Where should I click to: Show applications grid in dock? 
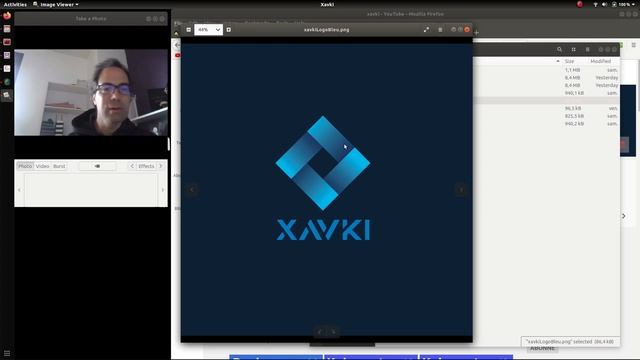click(7, 353)
